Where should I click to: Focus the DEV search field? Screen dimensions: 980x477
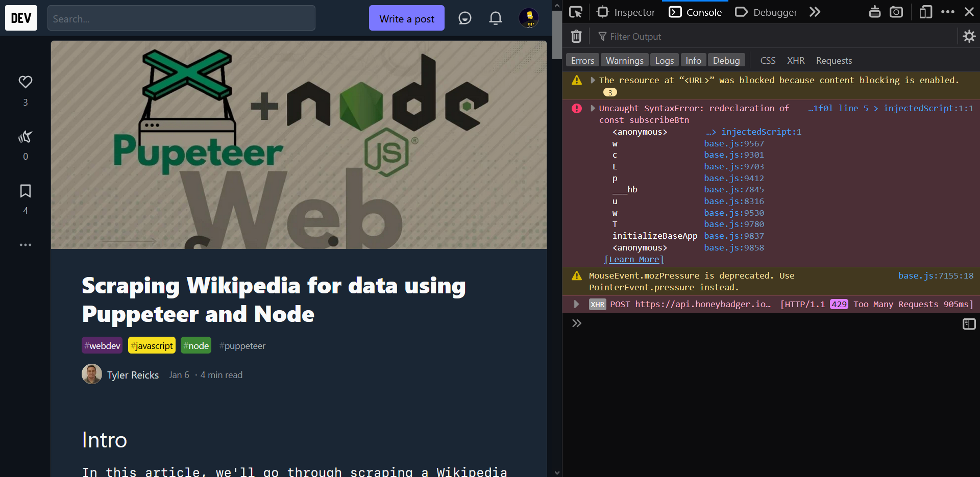pyautogui.click(x=181, y=18)
